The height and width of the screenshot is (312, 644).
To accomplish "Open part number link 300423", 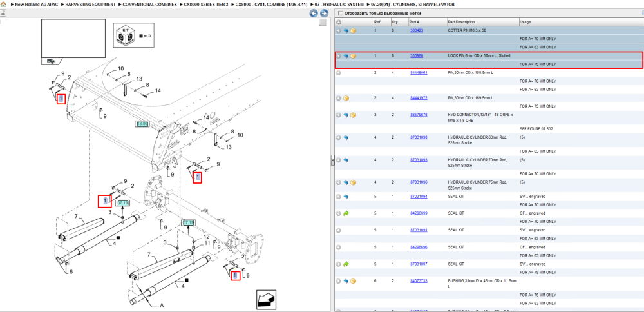I will [x=417, y=30].
